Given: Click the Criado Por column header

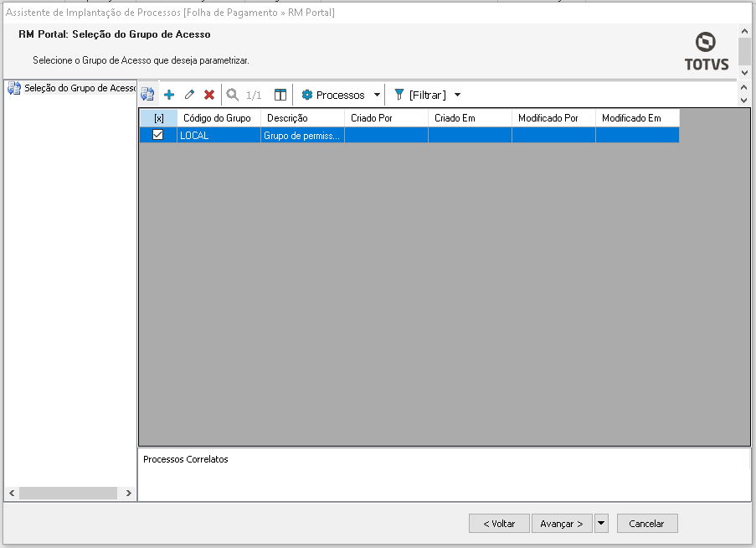Looking at the screenshot, I should [386, 118].
